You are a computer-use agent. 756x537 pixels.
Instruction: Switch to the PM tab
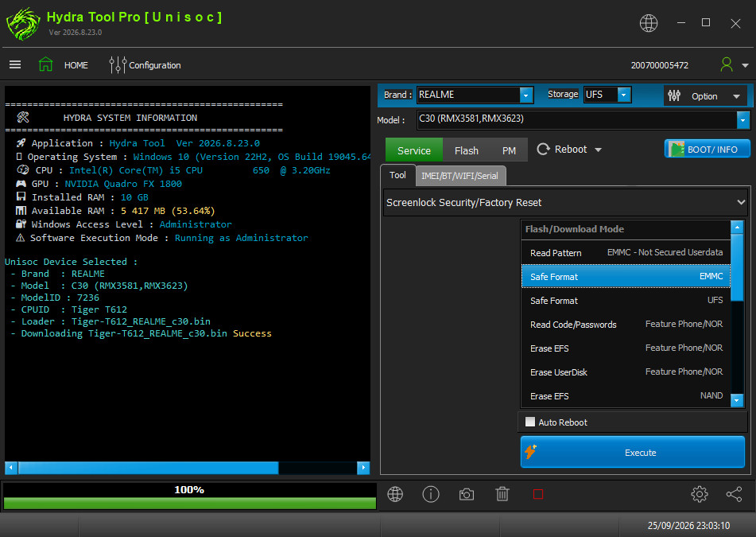tap(509, 150)
